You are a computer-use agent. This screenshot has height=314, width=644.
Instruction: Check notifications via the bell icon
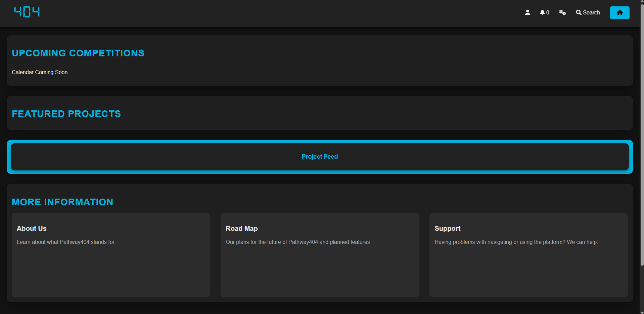point(542,12)
